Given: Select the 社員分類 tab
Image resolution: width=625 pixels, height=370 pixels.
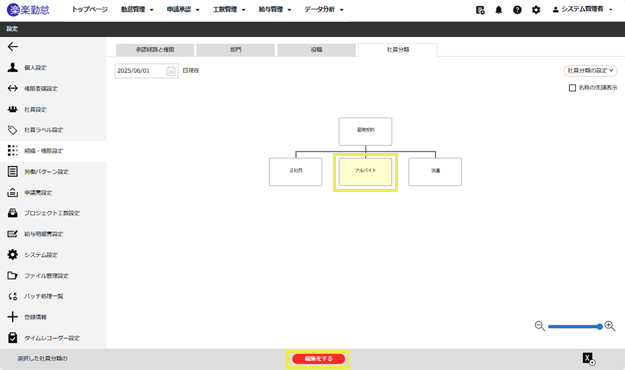Looking at the screenshot, I should point(398,50).
